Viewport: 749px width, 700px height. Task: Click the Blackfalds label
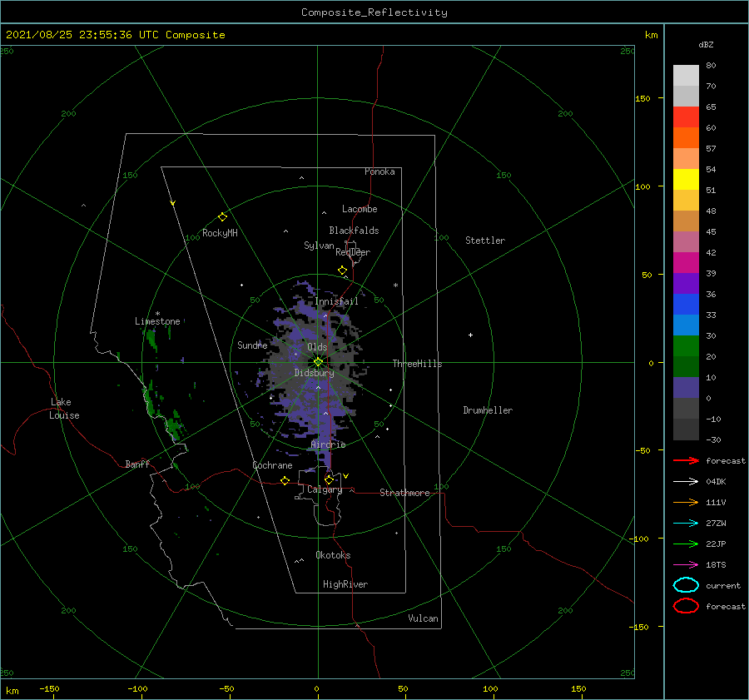[354, 231]
